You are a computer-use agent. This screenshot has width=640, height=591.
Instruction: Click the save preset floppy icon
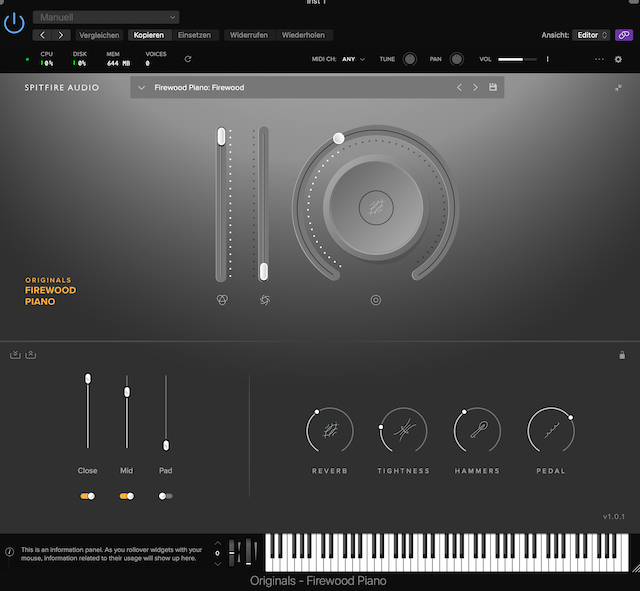point(493,87)
